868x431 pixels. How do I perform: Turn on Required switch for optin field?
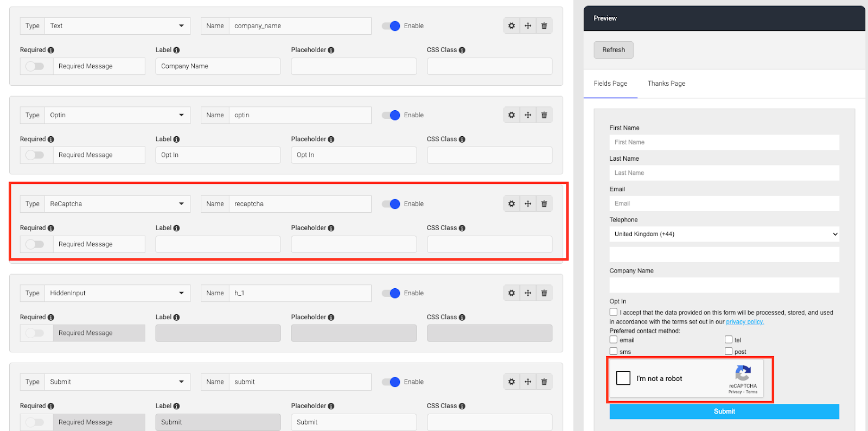(x=35, y=155)
